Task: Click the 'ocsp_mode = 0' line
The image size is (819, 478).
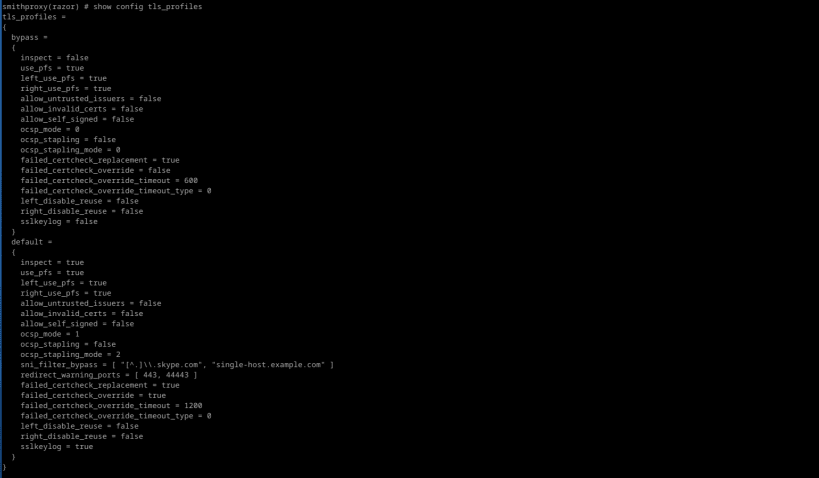Action: coord(50,129)
